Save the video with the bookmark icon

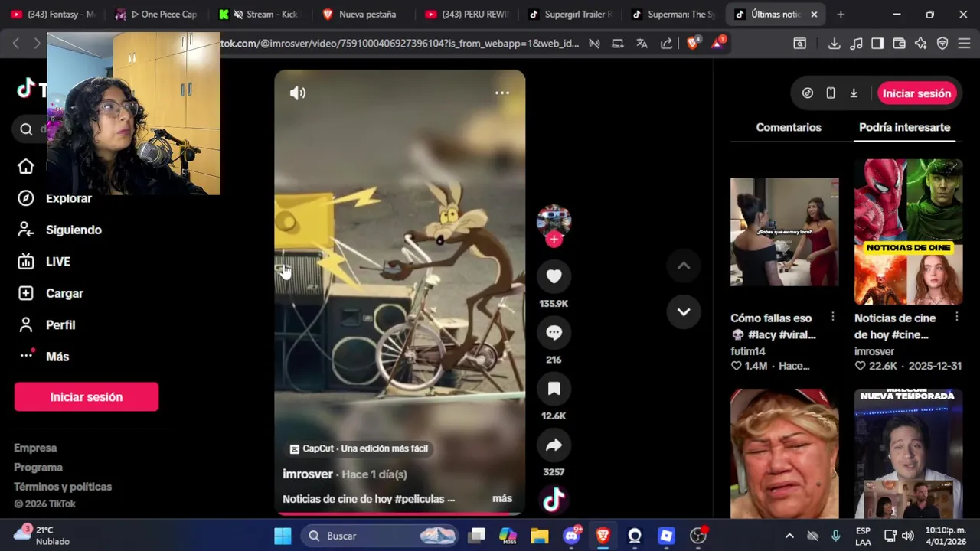554,389
